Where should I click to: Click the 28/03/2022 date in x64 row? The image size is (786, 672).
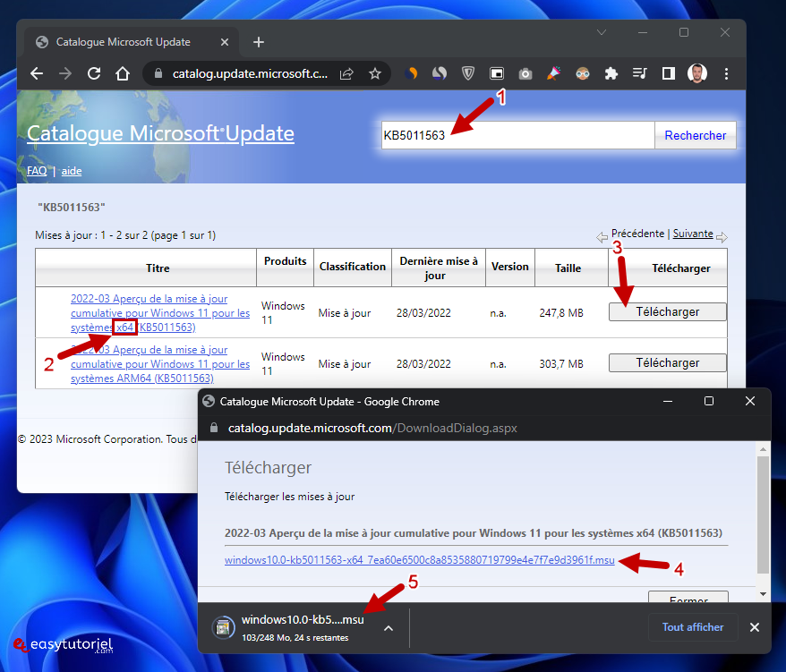pos(423,312)
